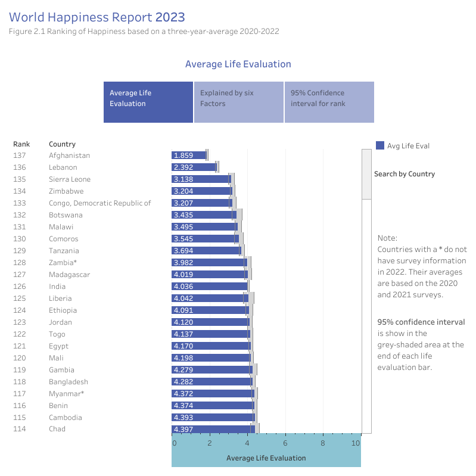Screen dimensions: 476x476
Task: Click the Rank column header
Action: click(x=21, y=144)
